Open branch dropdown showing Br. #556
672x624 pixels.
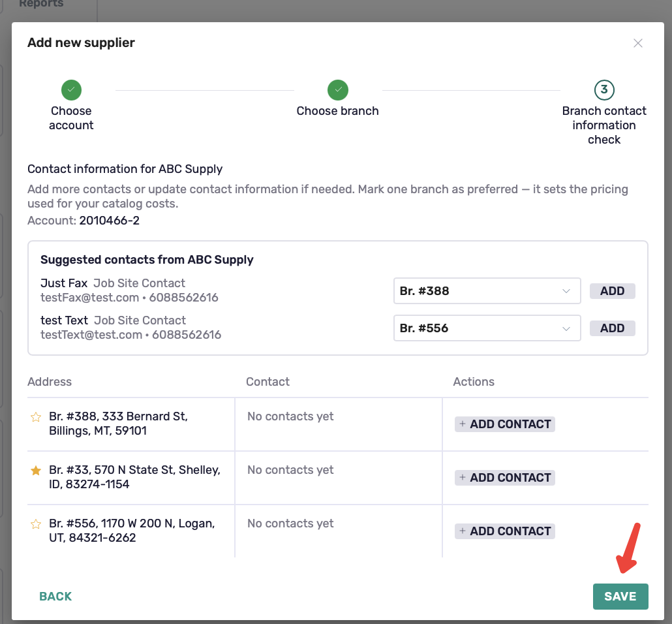pos(487,328)
